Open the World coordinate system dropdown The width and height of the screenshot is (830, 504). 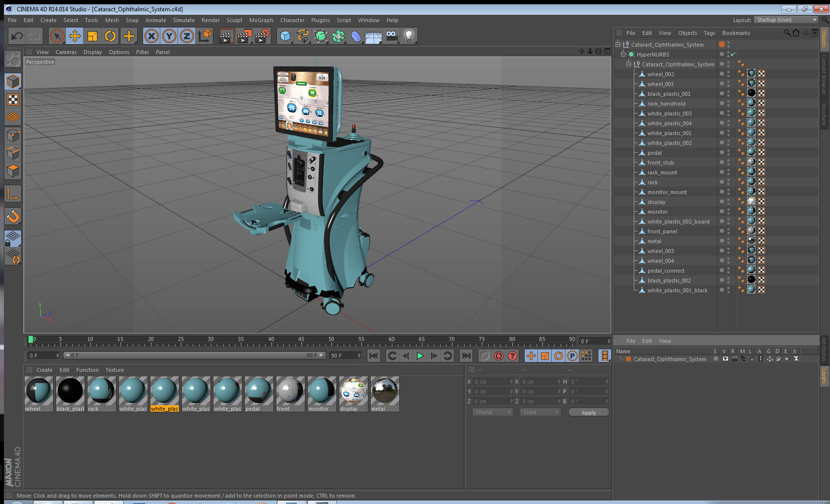tap(493, 412)
